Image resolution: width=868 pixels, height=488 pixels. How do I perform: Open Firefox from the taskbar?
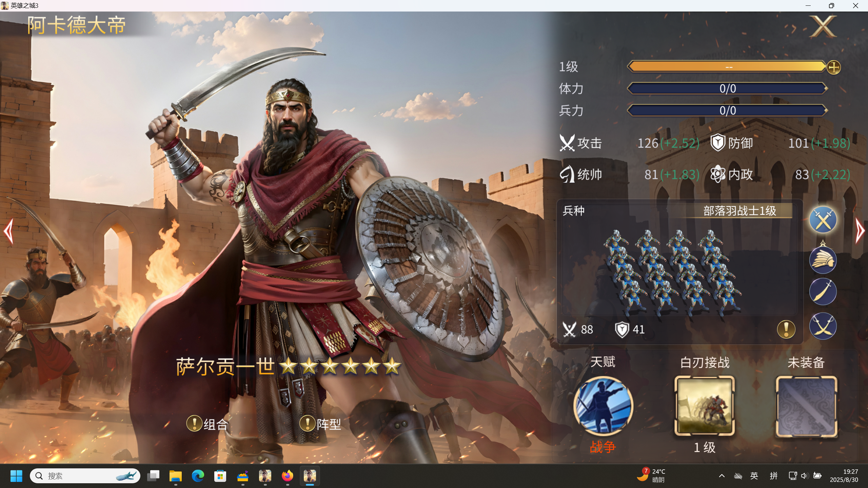pyautogui.click(x=287, y=476)
